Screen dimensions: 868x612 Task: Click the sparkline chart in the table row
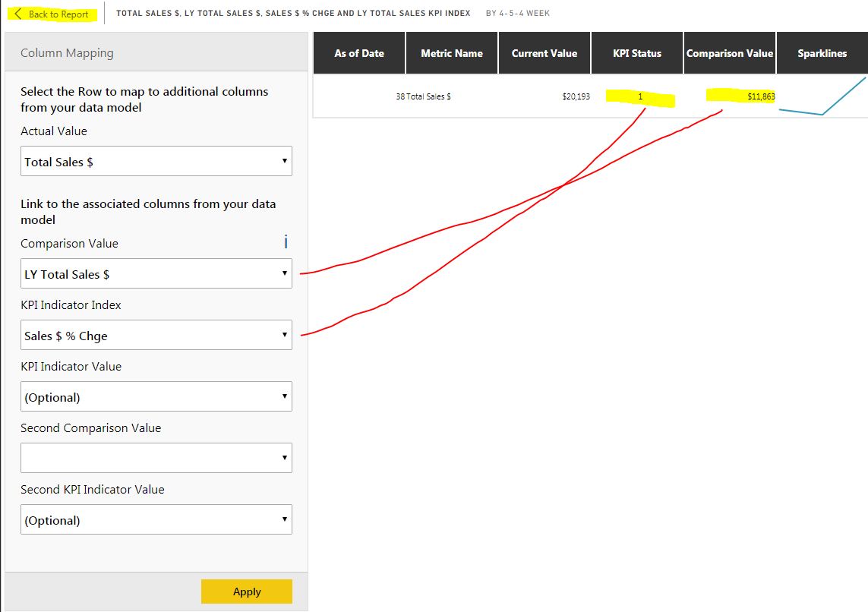point(822,96)
